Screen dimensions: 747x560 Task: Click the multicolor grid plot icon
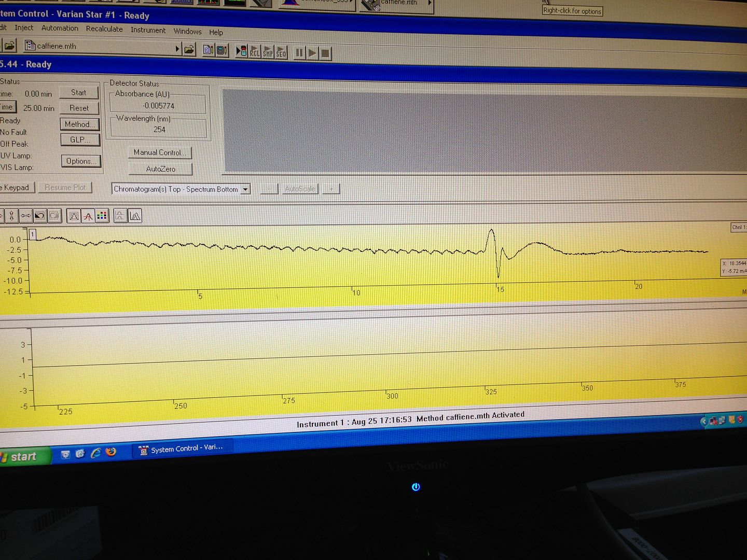click(x=102, y=216)
